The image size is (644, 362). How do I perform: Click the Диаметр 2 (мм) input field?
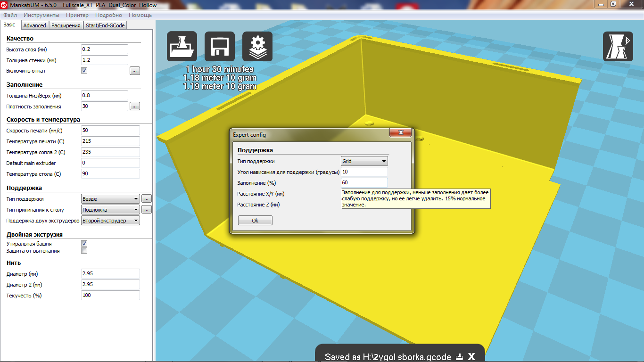111,285
